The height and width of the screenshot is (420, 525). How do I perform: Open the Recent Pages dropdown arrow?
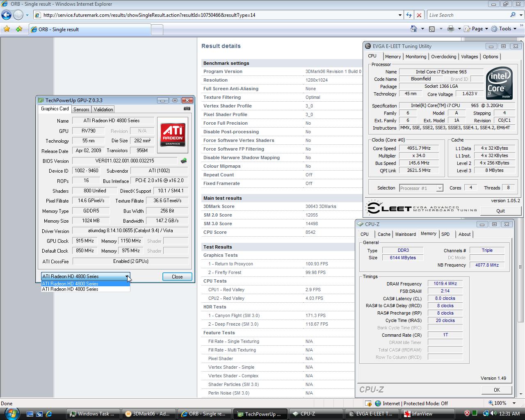pos(27,15)
